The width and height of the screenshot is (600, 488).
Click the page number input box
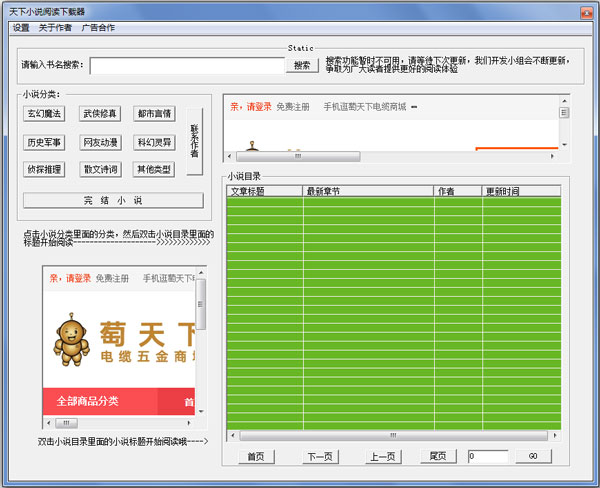487,456
